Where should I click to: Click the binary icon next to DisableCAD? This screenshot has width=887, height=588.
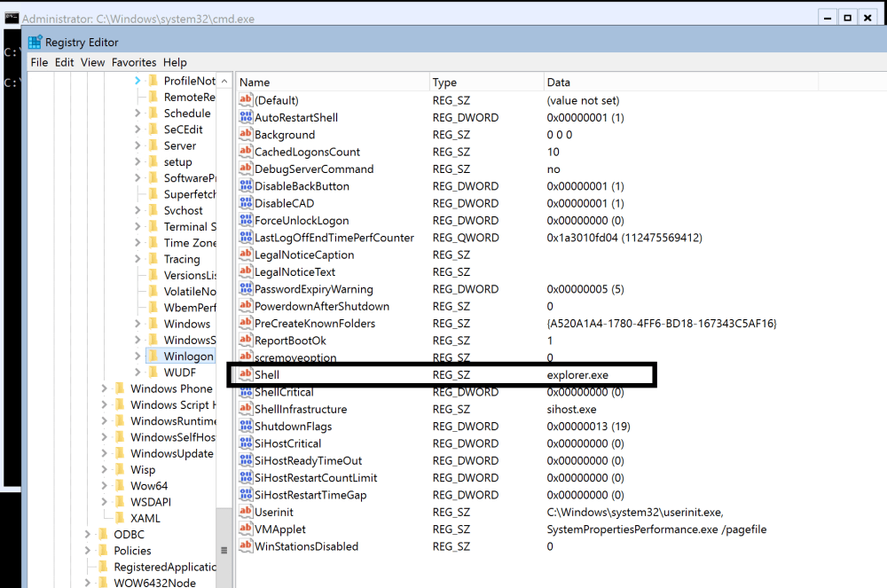coord(246,203)
